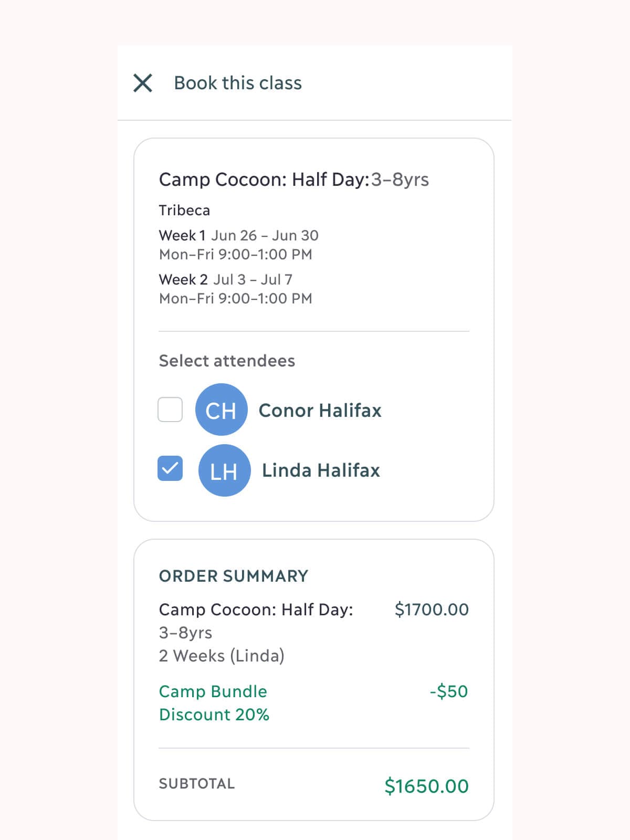Check the Conor Halifax attendee checkbox
This screenshot has height=840, width=630.
(x=170, y=409)
